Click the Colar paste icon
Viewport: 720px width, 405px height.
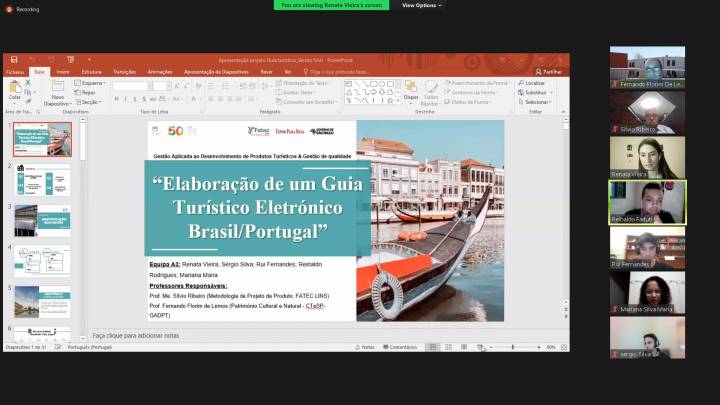click(14, 88)
